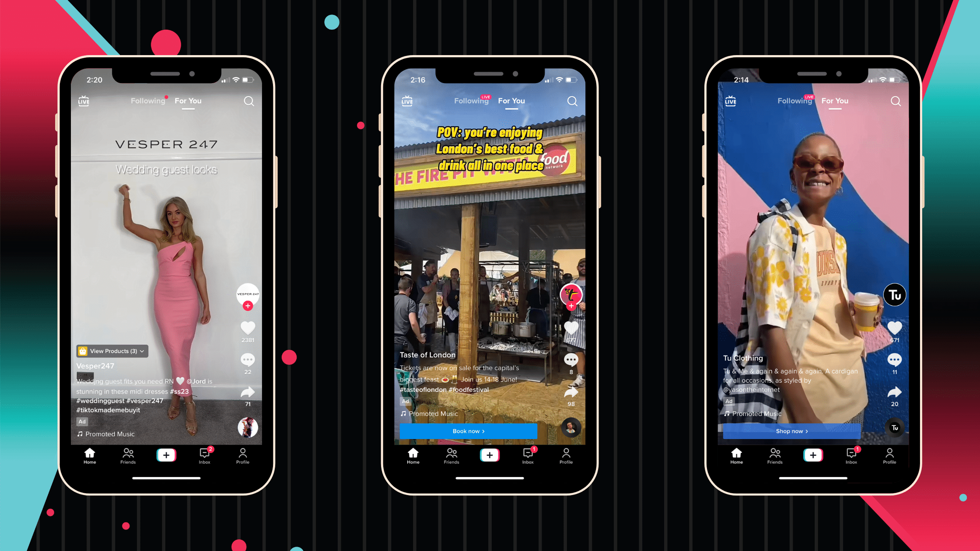Select For You tab on left phone

(x=187, y=100)
